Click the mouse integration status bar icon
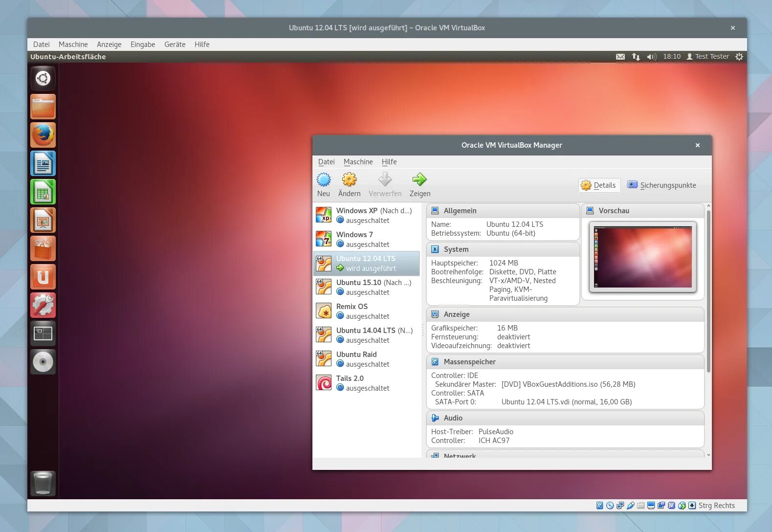772x532 pixels. coord(682,506)
